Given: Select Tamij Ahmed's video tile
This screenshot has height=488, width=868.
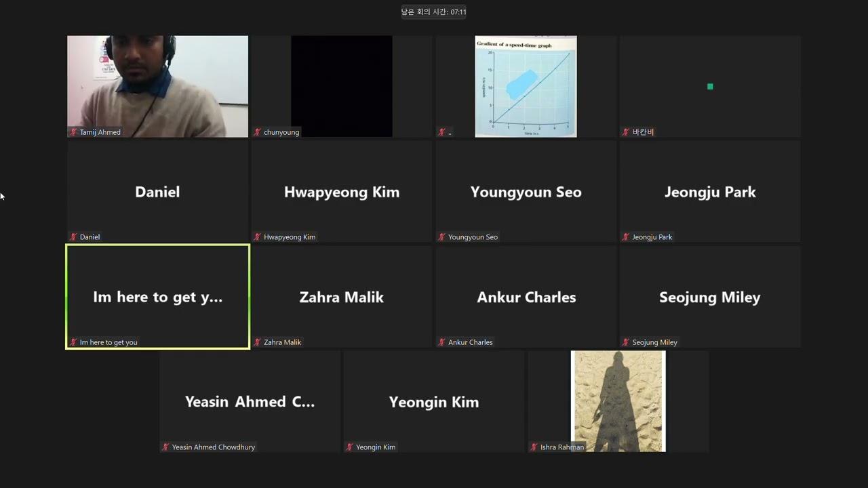Looking at the screenshot, I should click(x=157, y=87).
